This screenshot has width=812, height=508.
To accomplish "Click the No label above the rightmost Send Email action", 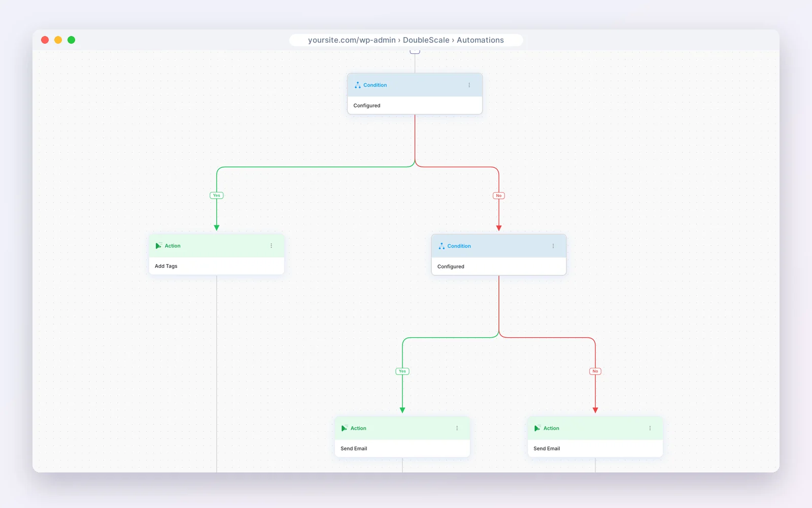I will tap(595, 371).
